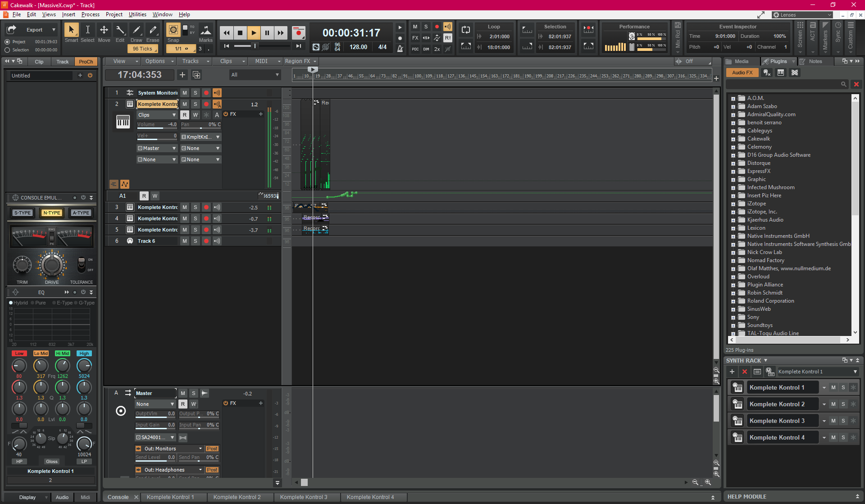Mute track 3 Komplete Kontrol
865x504 pixels.
click(185, 207)
